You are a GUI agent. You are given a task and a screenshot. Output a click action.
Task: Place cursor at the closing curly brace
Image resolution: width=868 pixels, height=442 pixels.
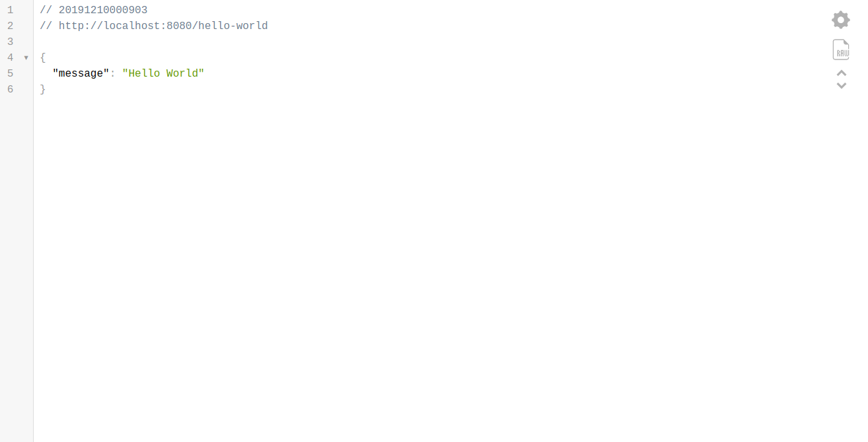pos(43,89)
